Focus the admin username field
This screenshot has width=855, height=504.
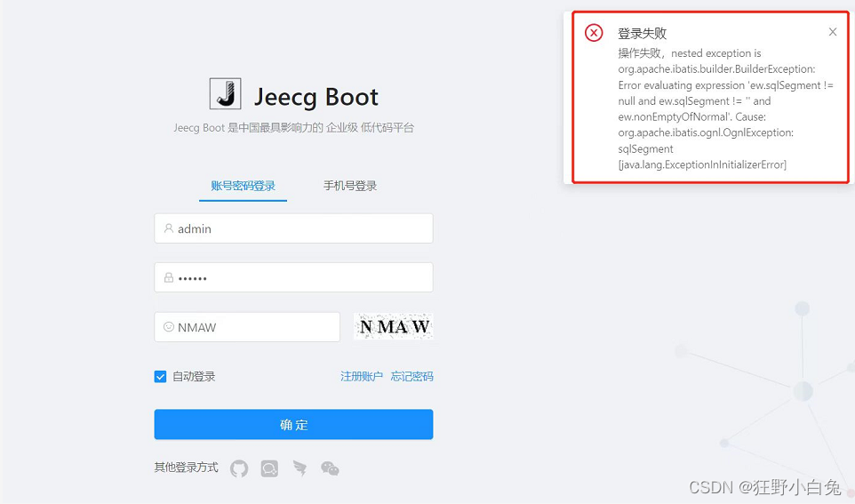[x=293, y=228]
